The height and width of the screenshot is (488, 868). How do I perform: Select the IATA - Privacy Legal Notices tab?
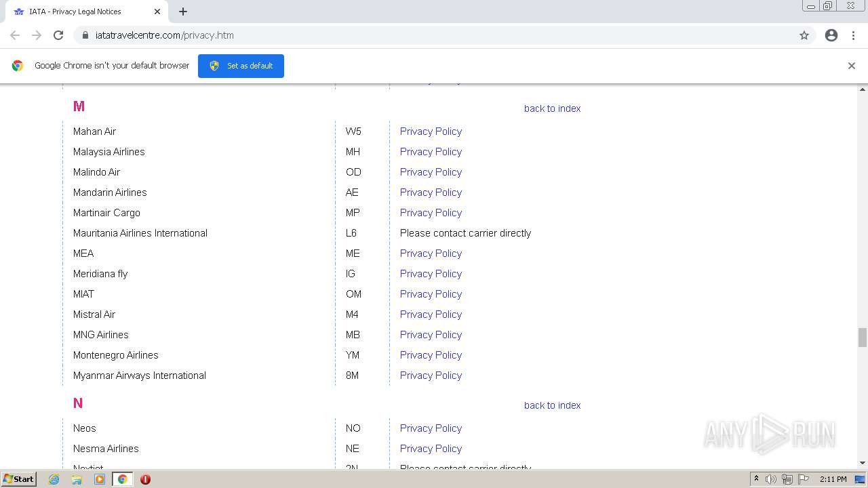86,12
